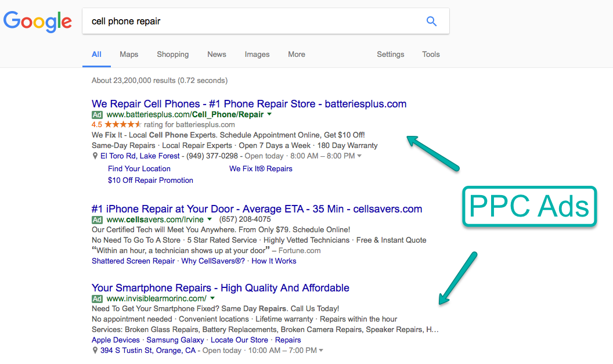This screenshot has width=613, height=364.
Task: Click the Ad badge beside batteriesplus.com
Action: point(97,114)
